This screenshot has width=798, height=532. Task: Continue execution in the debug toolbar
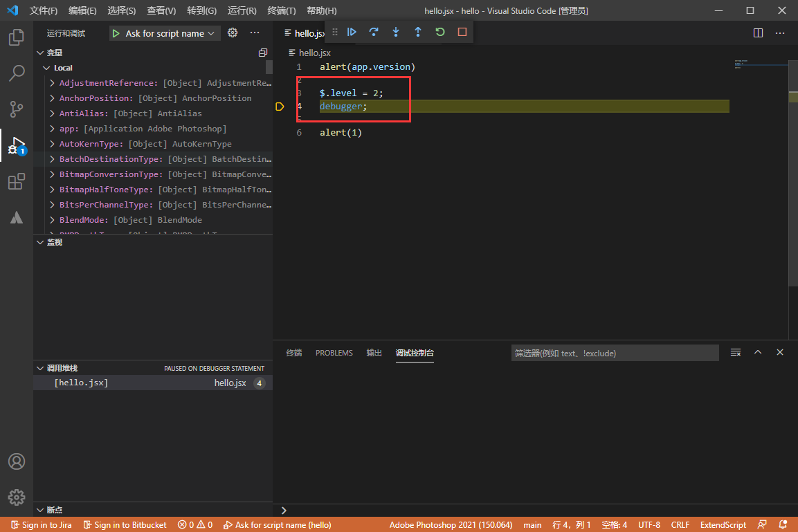pos(352,32)
